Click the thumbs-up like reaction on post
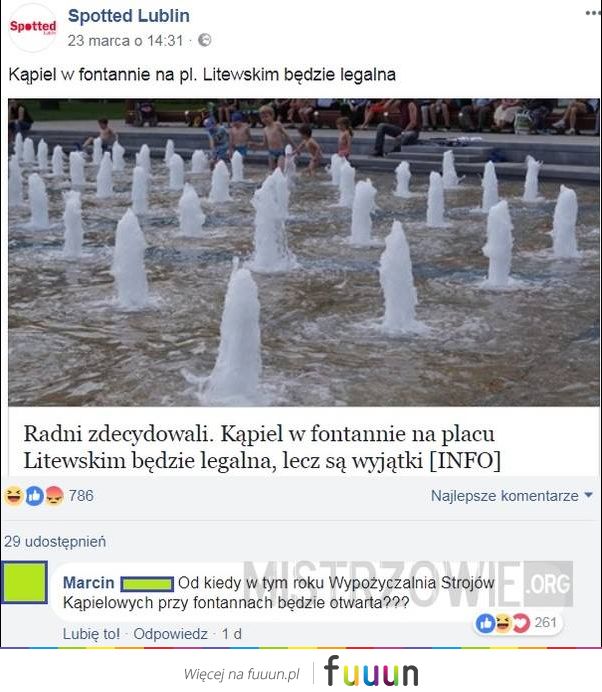 click(34, 496)
